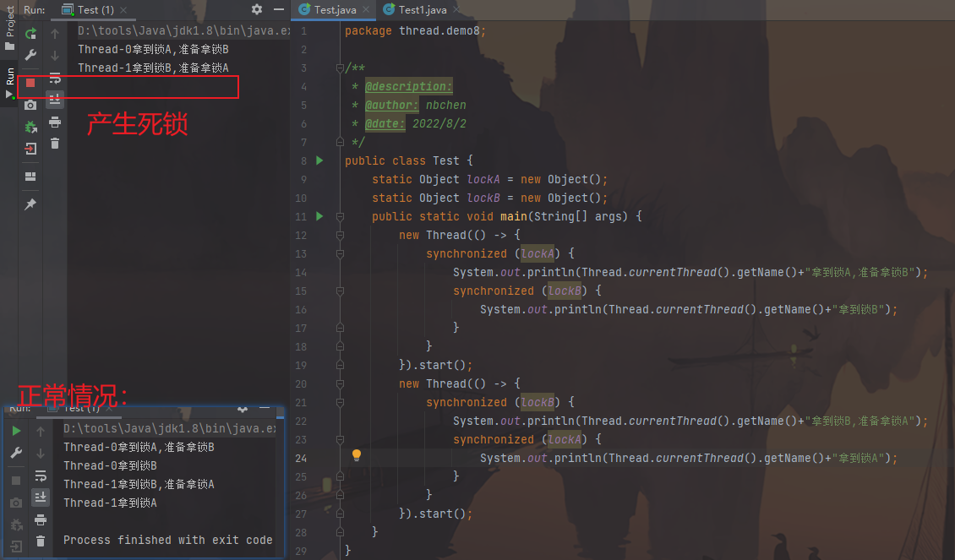
Task: Click the Exit icon in top Run toolbar
Action: [x=30, y=149]
